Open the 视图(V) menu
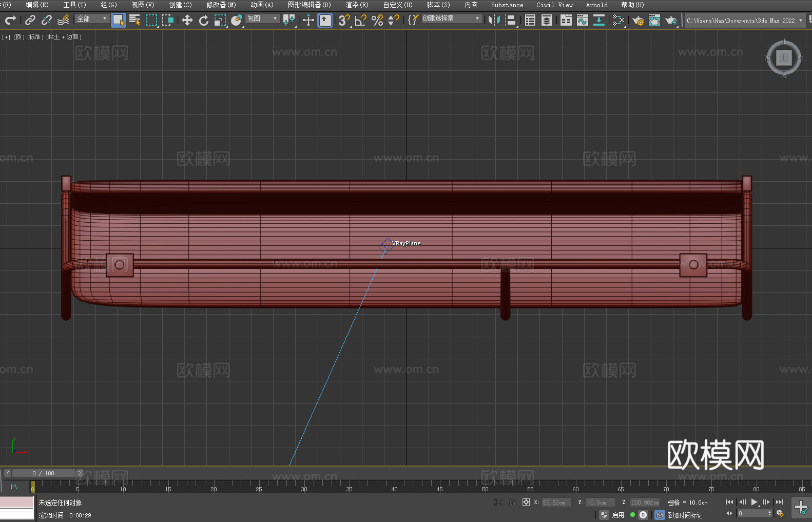Screen dimensions: 812x522 pyautogui.click(x=143, y=5)
